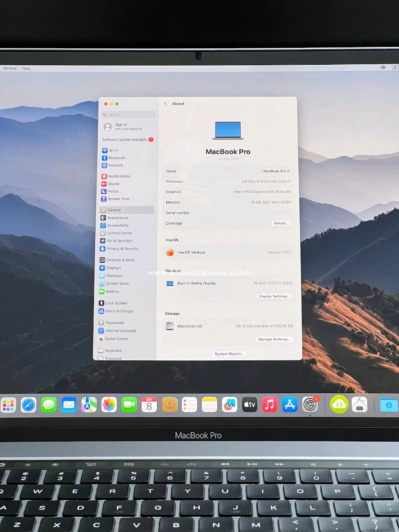Viewport: 399px width, 532px height.
Task: Open Calendar from the Dock
Action: [149, 404]
